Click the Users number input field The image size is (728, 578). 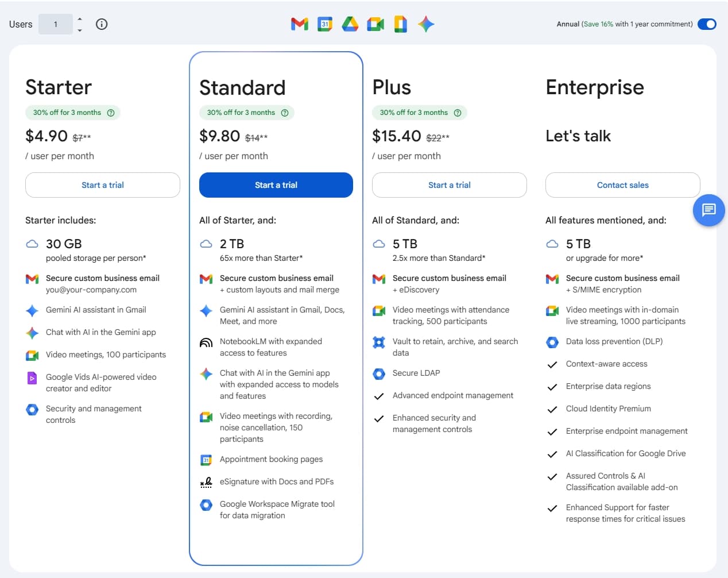[x=56, y=24]
